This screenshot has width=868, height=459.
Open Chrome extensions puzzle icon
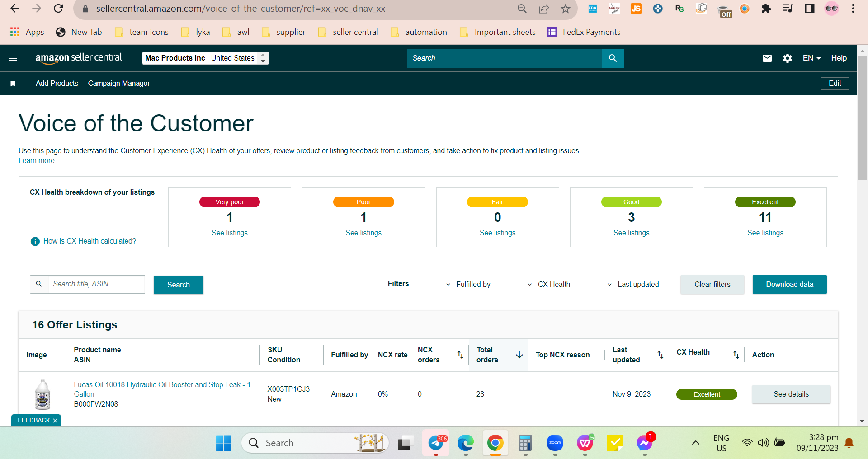tap(766, 9)
